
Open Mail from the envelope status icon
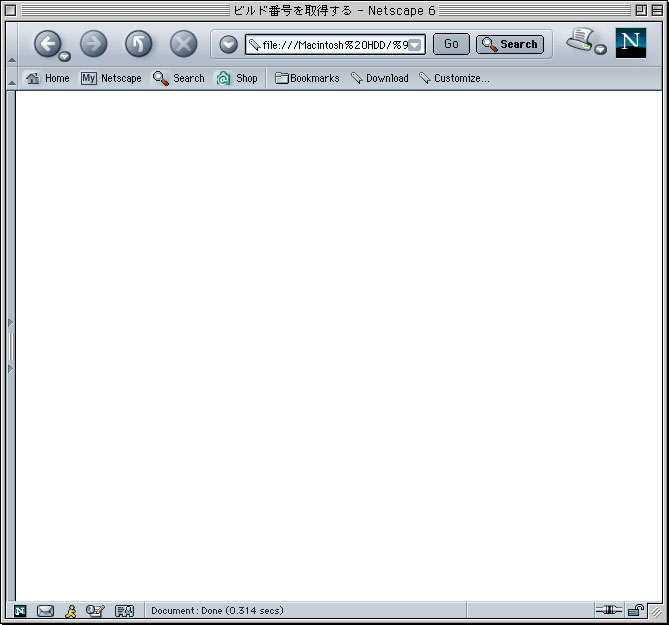point(45,611)
